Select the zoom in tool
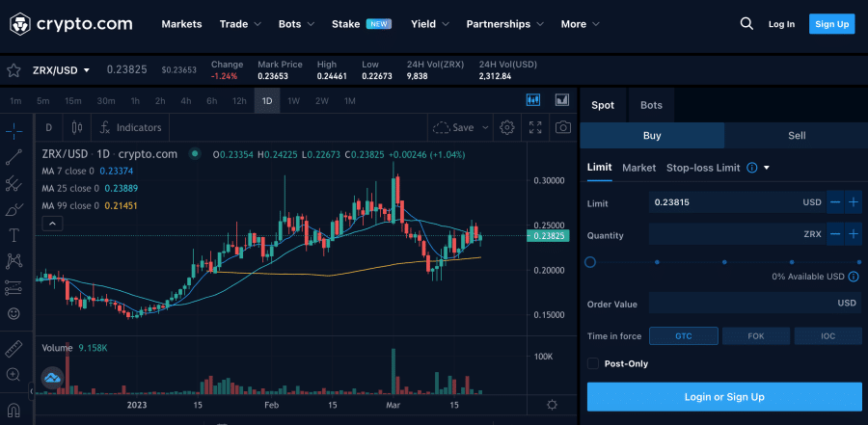This screenshot has width=868, height=425. (x=14, y=375)
